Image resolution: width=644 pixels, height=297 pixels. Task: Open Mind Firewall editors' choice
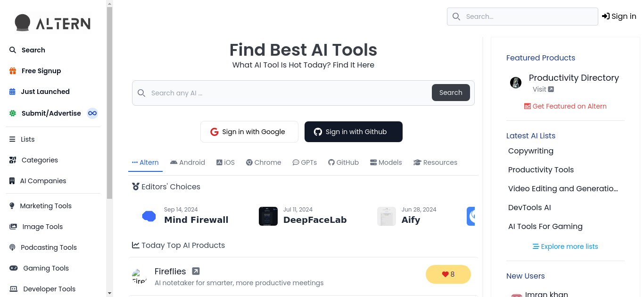[x=196, y=220]
